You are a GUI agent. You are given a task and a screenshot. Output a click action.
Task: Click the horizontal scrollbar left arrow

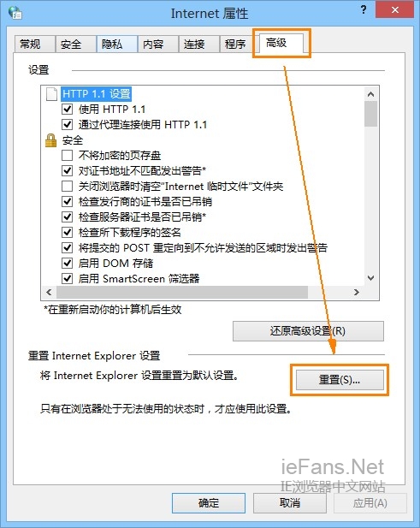pyautogui.click(x=49, y=292)
